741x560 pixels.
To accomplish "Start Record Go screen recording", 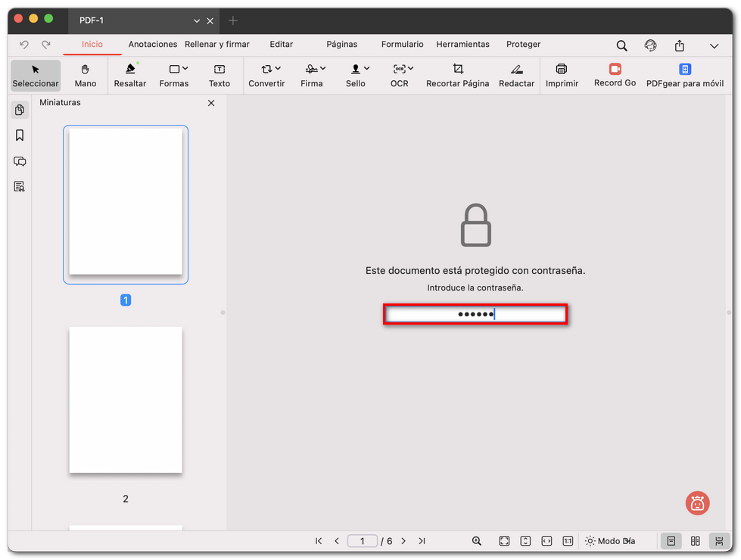I will click(x=614, y=75).
